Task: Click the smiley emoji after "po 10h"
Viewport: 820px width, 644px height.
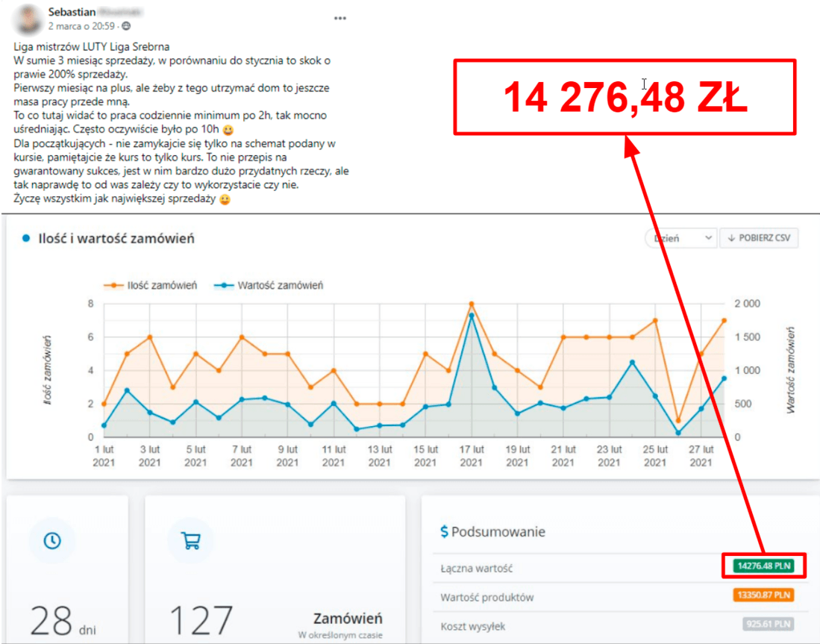Action: (228, 129)
